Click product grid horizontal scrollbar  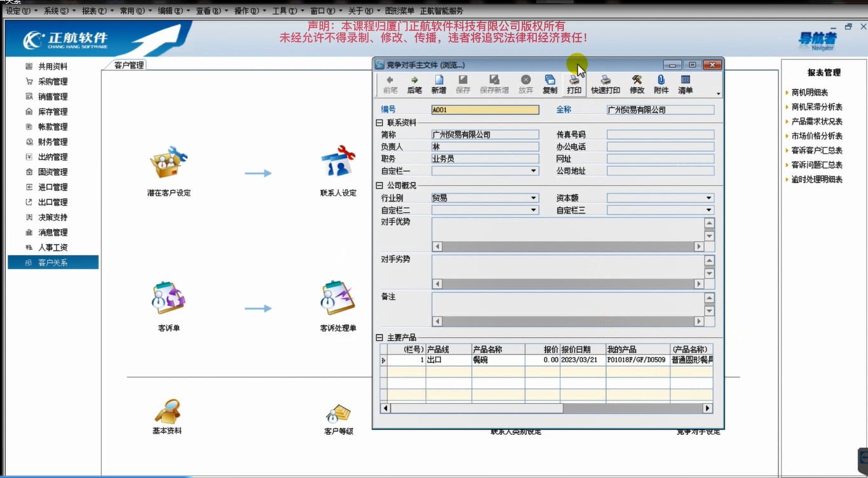546,408
